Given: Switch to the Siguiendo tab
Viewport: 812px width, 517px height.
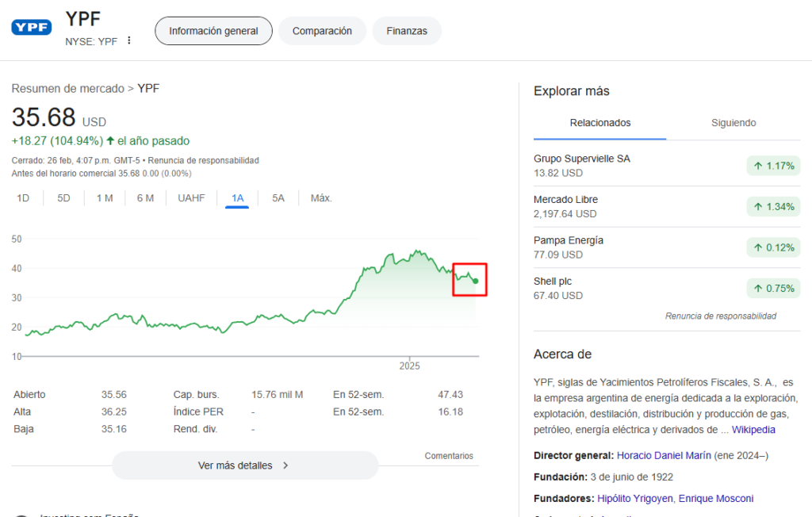Looking at the screenshot, I should (733, 123).
